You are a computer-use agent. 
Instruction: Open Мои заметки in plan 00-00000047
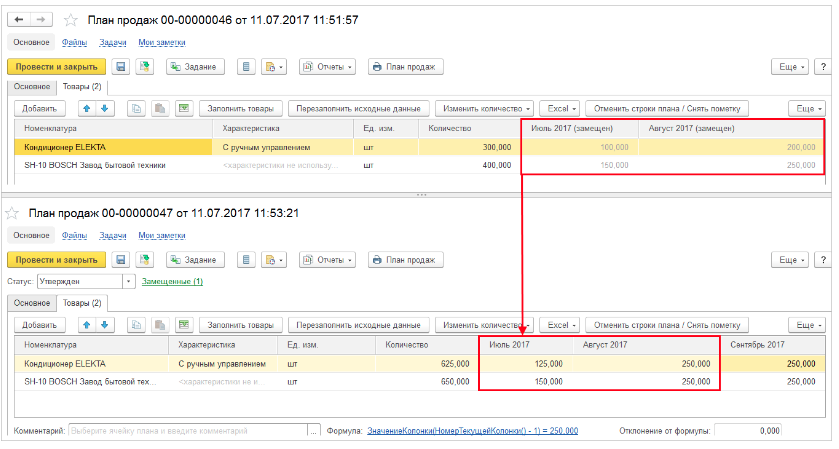click(162, 235)
